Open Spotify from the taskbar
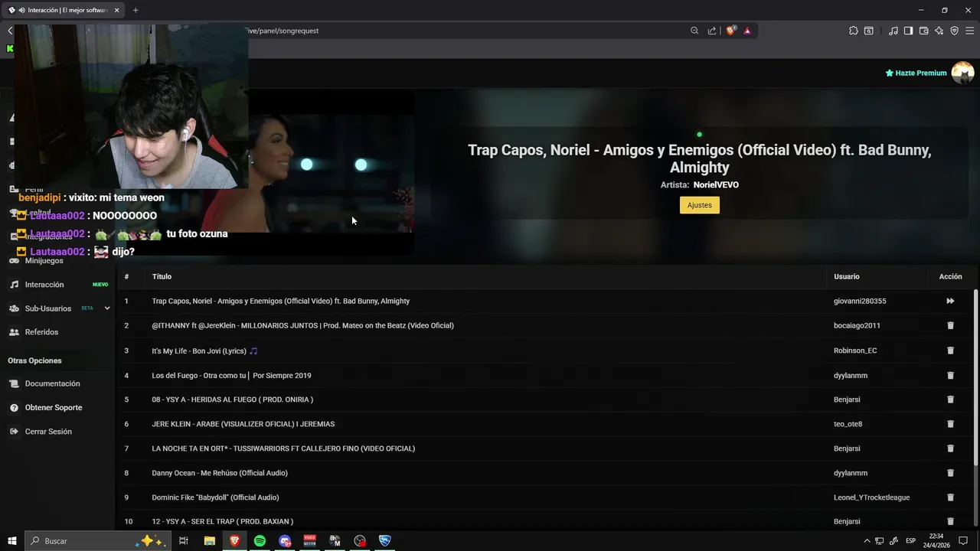 260,541
